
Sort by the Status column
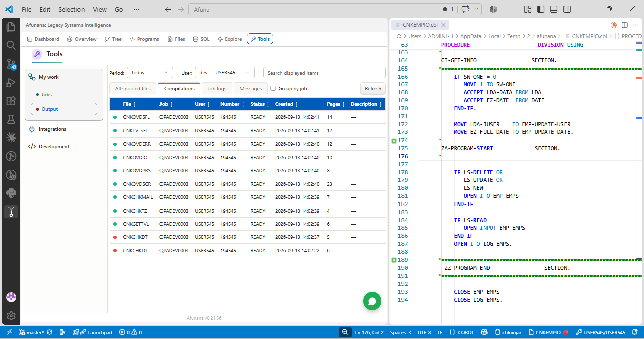click(x=260, y=104)
